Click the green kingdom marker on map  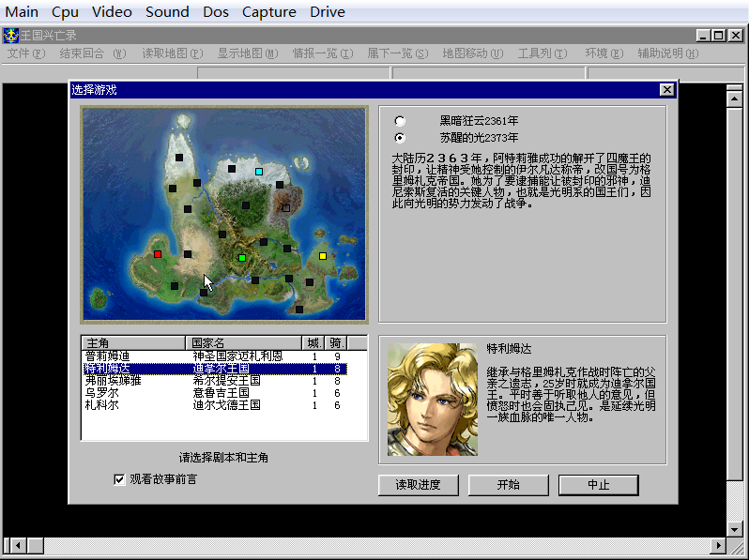tap(242, 258)
